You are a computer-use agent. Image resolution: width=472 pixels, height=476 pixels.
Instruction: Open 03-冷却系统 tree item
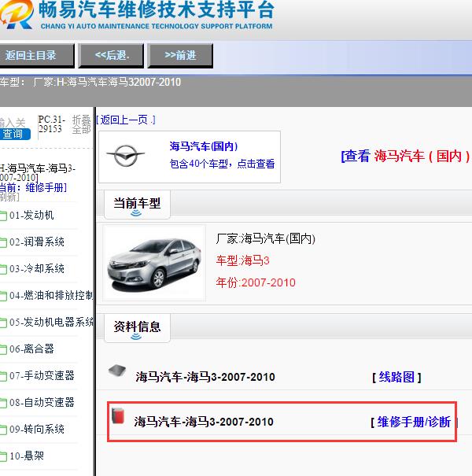[37, 268]
